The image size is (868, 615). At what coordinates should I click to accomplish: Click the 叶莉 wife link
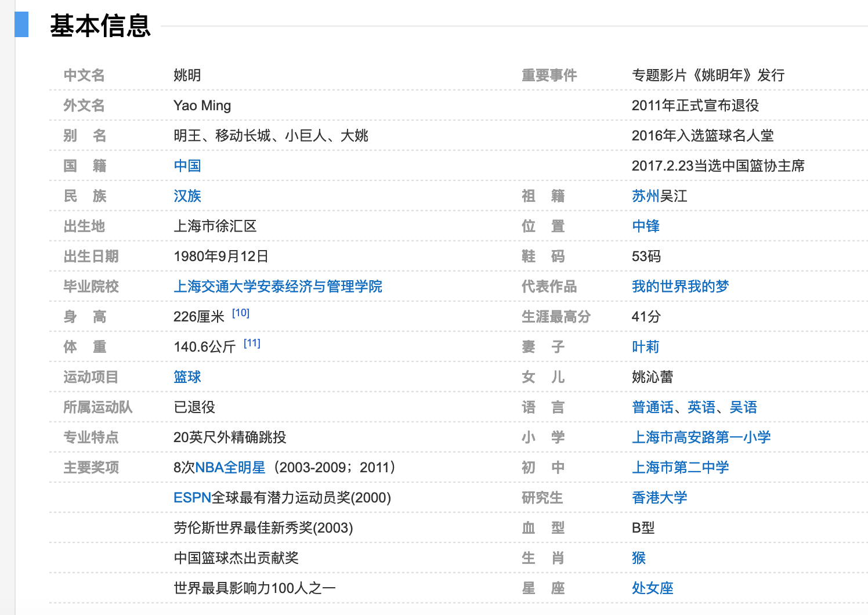[646, 347]
